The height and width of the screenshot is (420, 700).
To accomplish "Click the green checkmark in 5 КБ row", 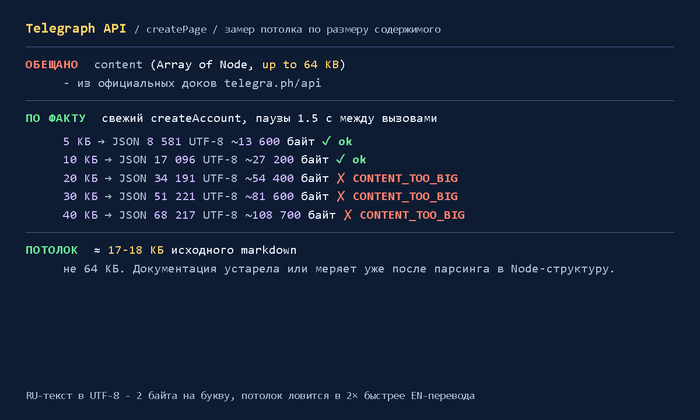I will (326, 141).
